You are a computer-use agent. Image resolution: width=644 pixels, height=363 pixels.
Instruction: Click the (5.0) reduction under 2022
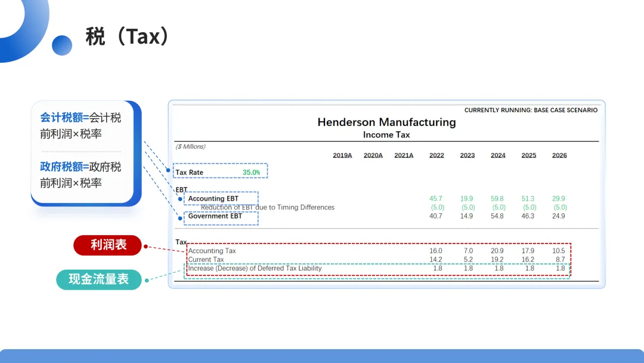pyautogui.click(x=438, y=207)
